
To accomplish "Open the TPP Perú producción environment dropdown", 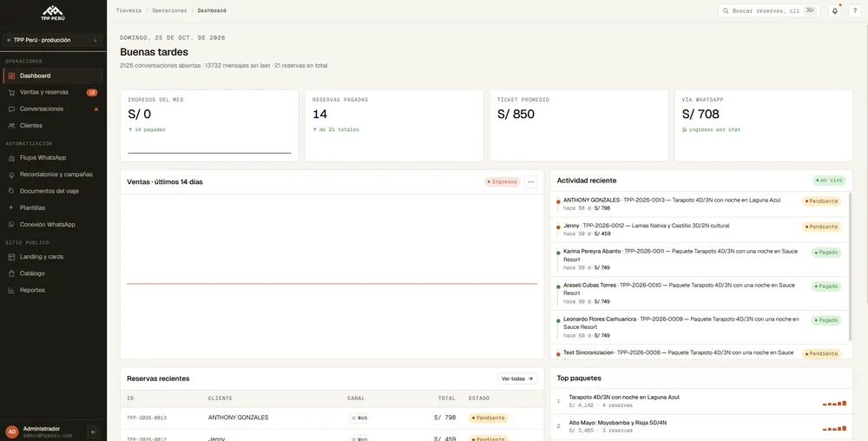I will pos(53,40).
